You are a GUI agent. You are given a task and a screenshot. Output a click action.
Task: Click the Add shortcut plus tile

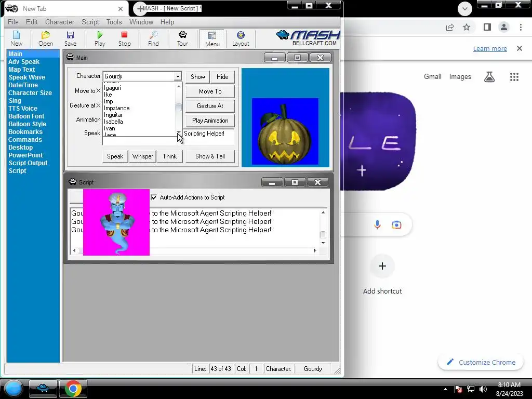[x=382, y=266]
